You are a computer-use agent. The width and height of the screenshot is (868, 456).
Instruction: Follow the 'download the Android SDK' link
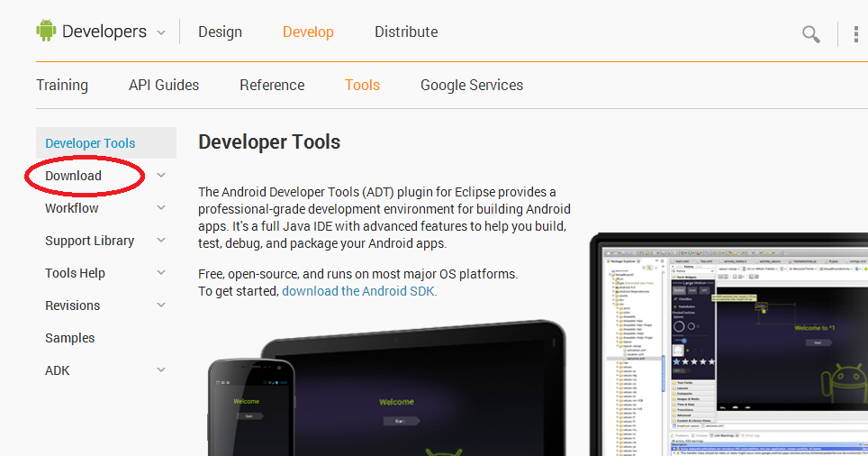[359, 291]
